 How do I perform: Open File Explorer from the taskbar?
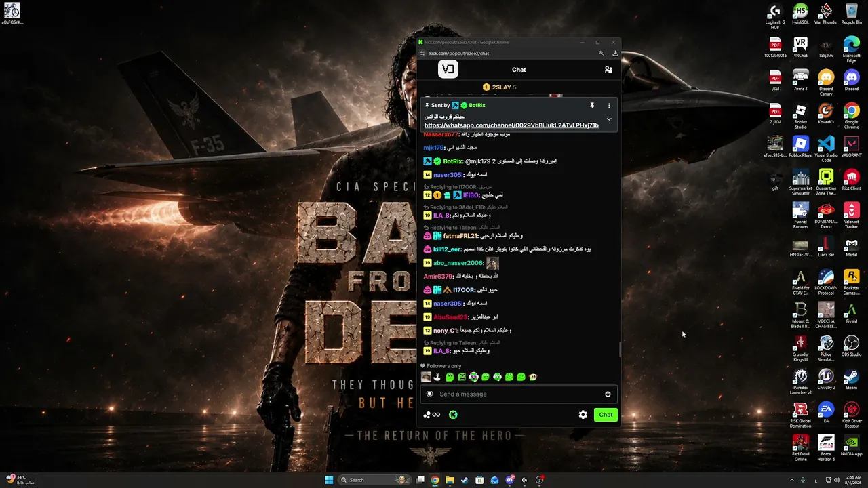click(450, 480)
